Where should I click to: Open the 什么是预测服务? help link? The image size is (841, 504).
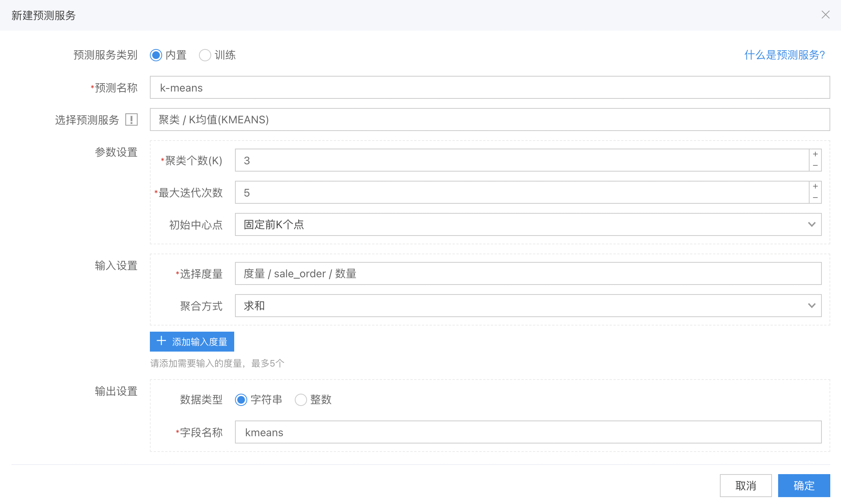tap(784, 55)
